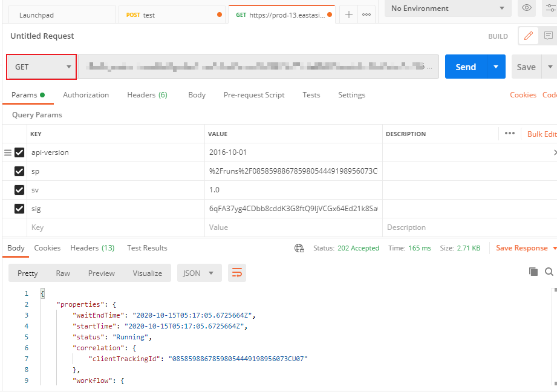Click the environment quick look eye icon

(x=526, y=8)
